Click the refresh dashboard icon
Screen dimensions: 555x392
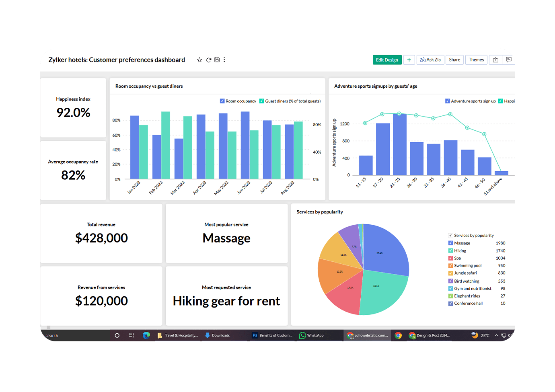[x=209, y=60]
